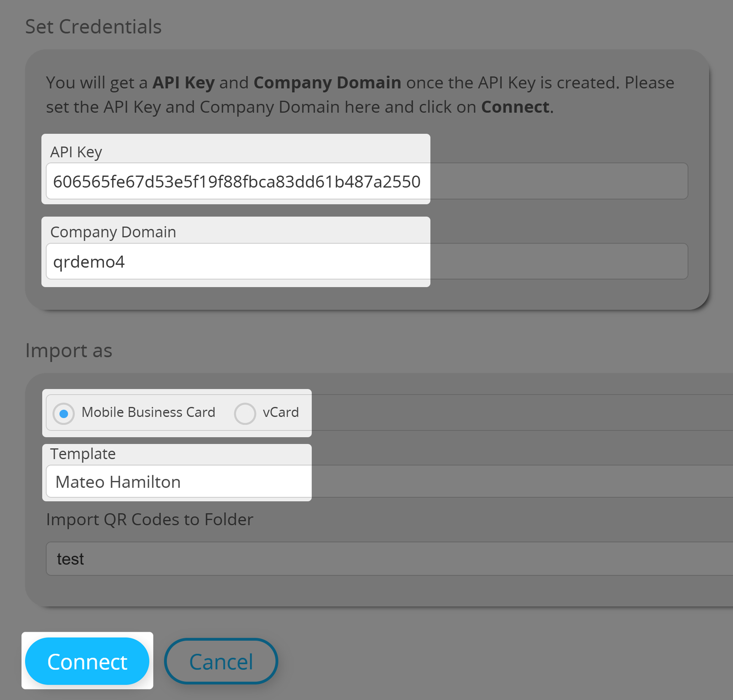The image size is (733, 700).
Task: Click the bold Connect word in instructions
Action: (x=515, y=107)
